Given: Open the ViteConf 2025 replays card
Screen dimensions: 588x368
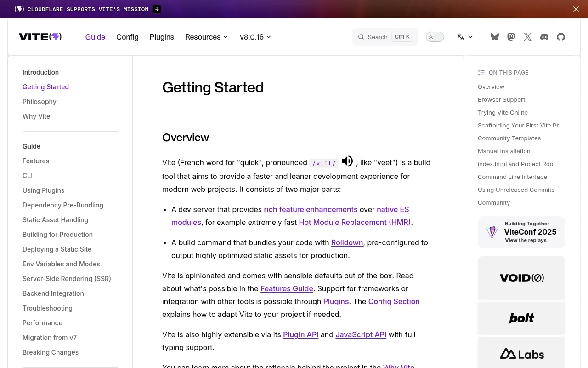Looking at the screenshot, I should 521,232.
